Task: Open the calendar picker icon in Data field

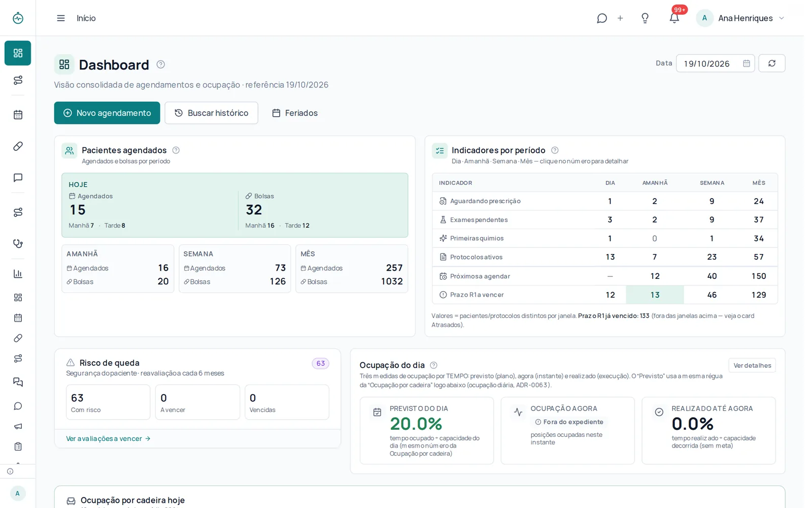Action: [747, 63]
